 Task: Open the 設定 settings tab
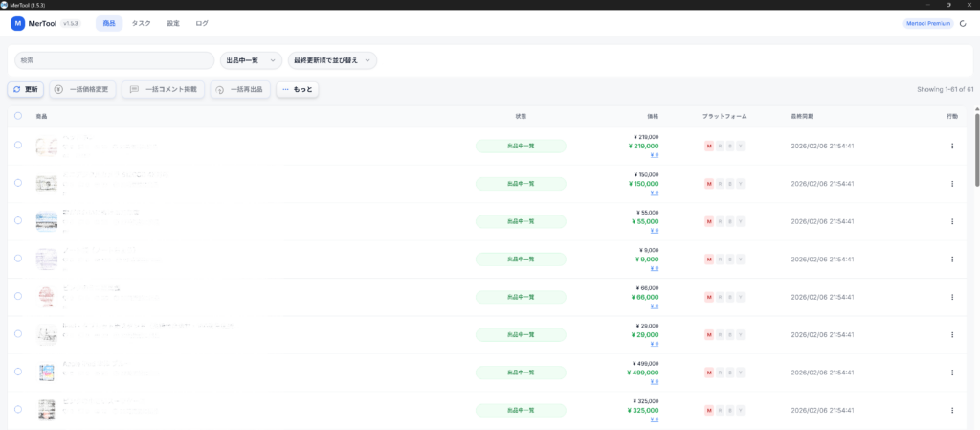(x=172, y=23)
